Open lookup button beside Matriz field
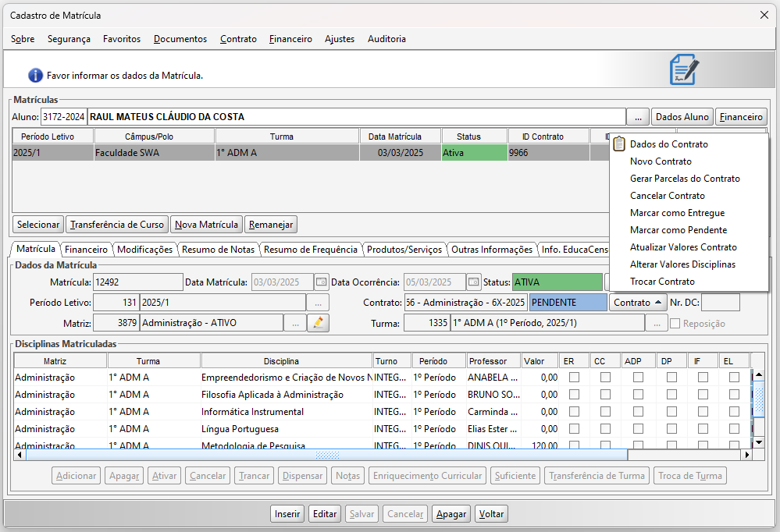780x532 pixels. click(x=295, y=323)
